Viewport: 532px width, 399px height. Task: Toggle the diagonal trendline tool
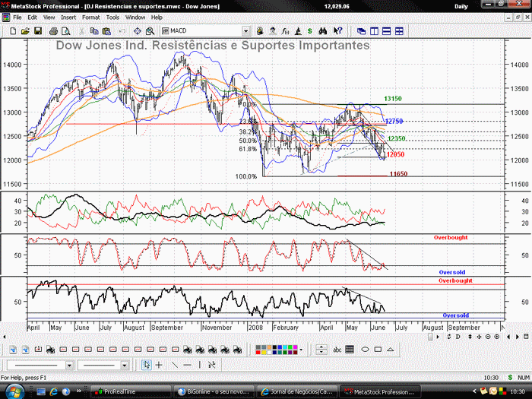(174, 365)
